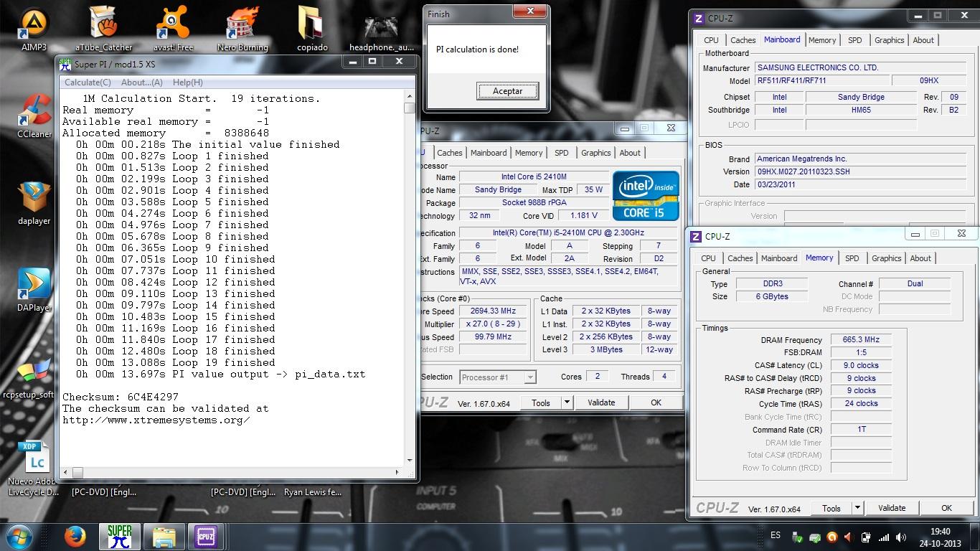Click Super PI vertical scrollbar thumb
The image size is (980, 551).
click(x=410, y=108)
